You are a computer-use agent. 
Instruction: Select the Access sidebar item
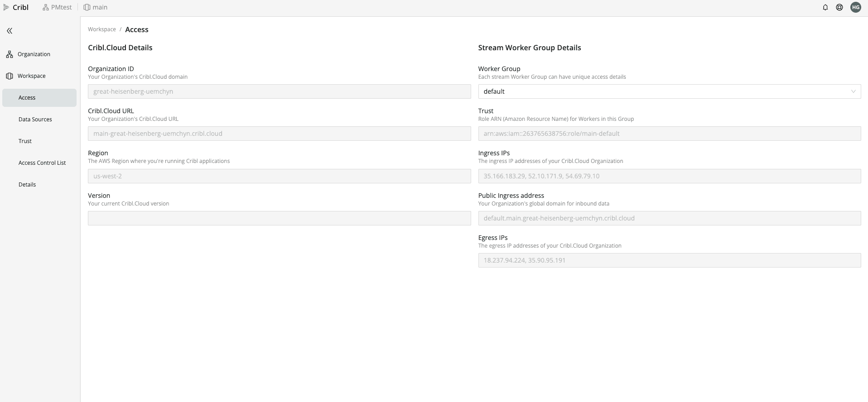pos(27,98)
